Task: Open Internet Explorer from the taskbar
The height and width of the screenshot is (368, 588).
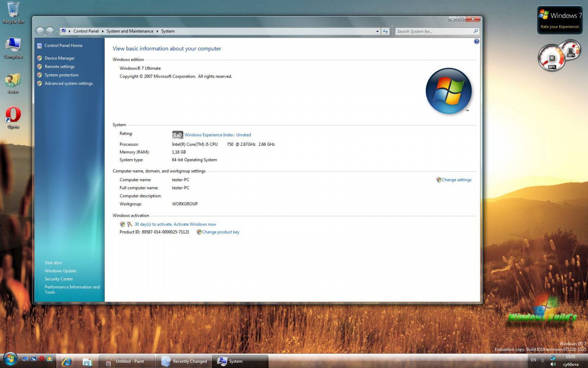Action: pos(67,361)
